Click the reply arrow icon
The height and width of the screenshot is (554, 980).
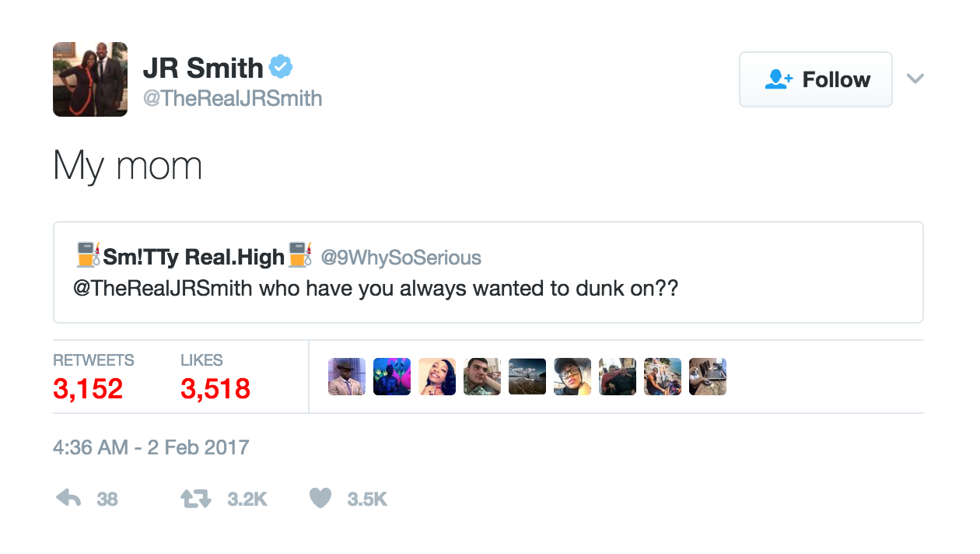click(68, 498)
